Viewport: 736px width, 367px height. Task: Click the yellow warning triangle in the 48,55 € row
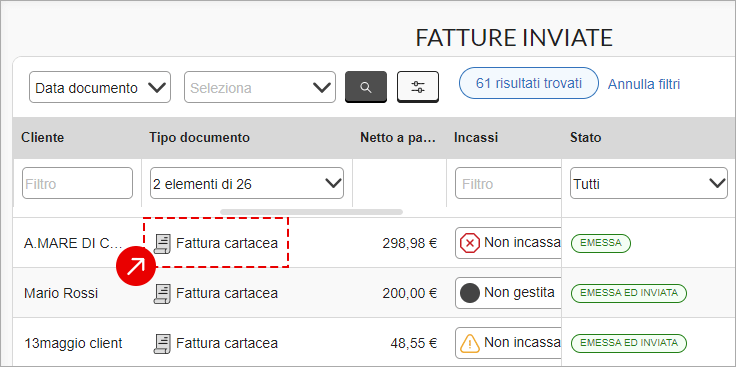point(470,343)
